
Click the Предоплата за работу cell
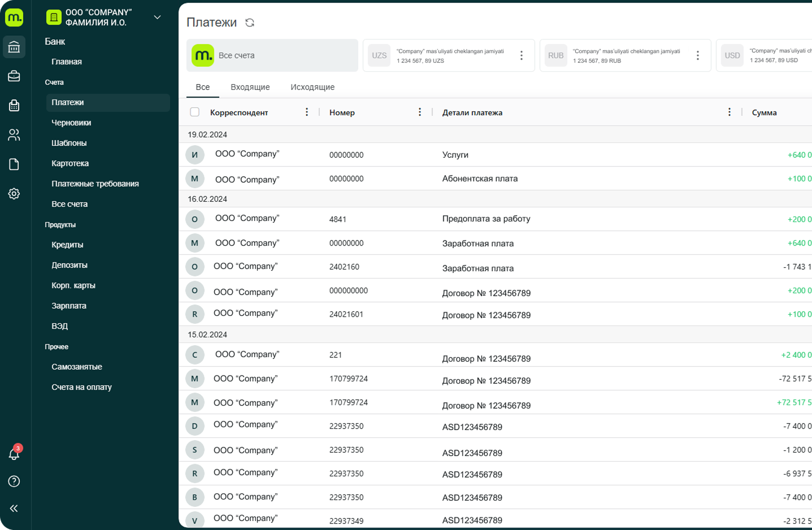(486, 219)
